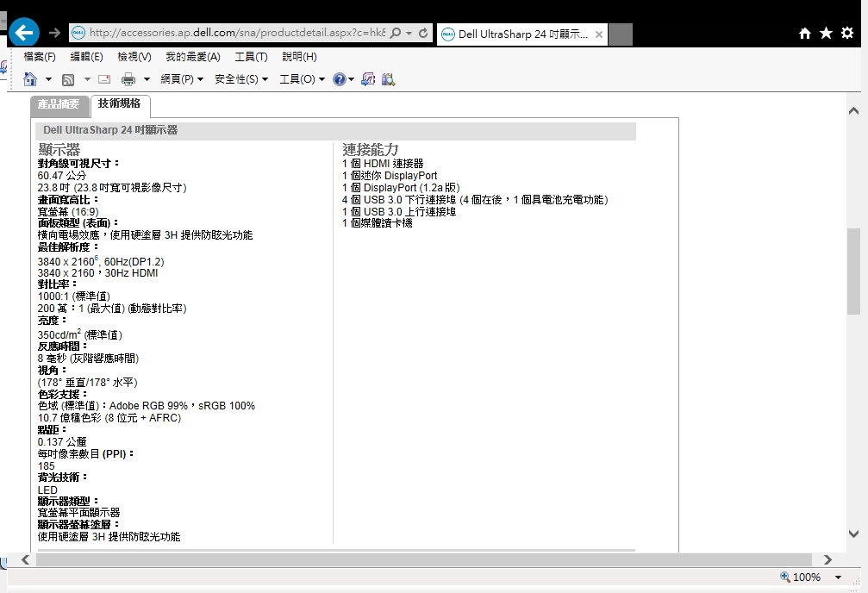The height and width of the screenshot is (593, 868).
Task: Open the 我的最愛(A) menu
Action: point(192,57)
